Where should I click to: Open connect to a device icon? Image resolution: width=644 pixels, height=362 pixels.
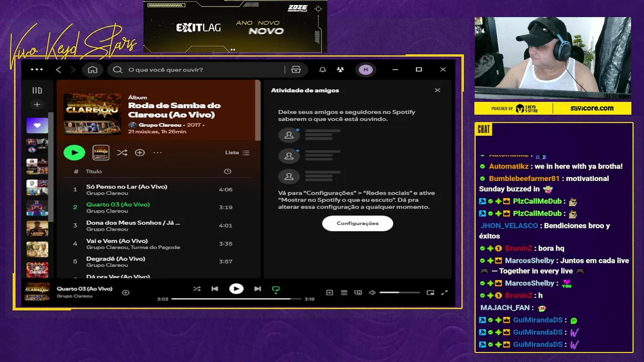[358, 293]
